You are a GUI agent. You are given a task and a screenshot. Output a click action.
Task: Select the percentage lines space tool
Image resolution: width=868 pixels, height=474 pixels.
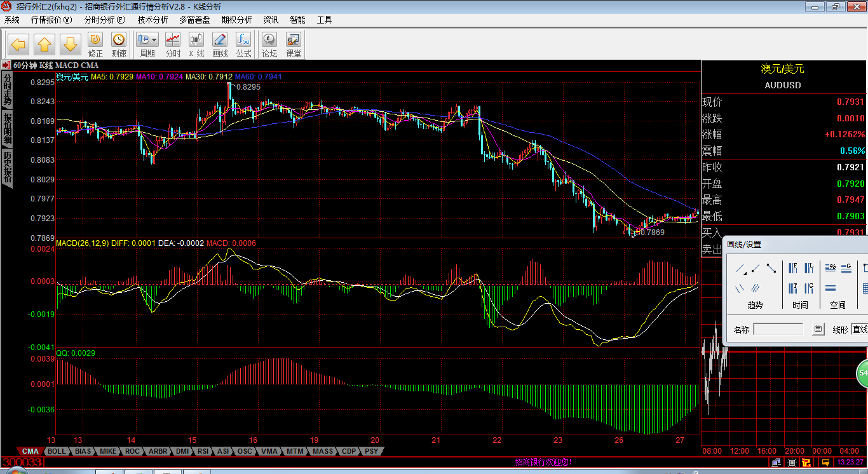point(831,267)
